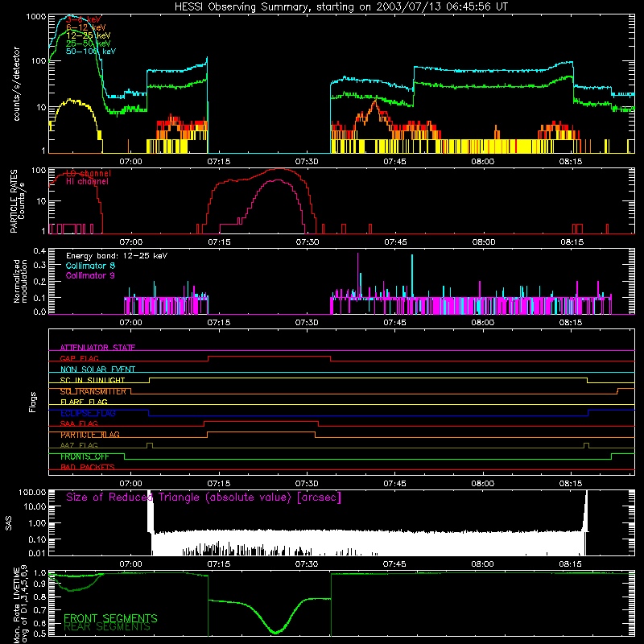The image size is (644, 644).
Task: Click '07:00' under the SAS plot
Action: tap(130, 564)
